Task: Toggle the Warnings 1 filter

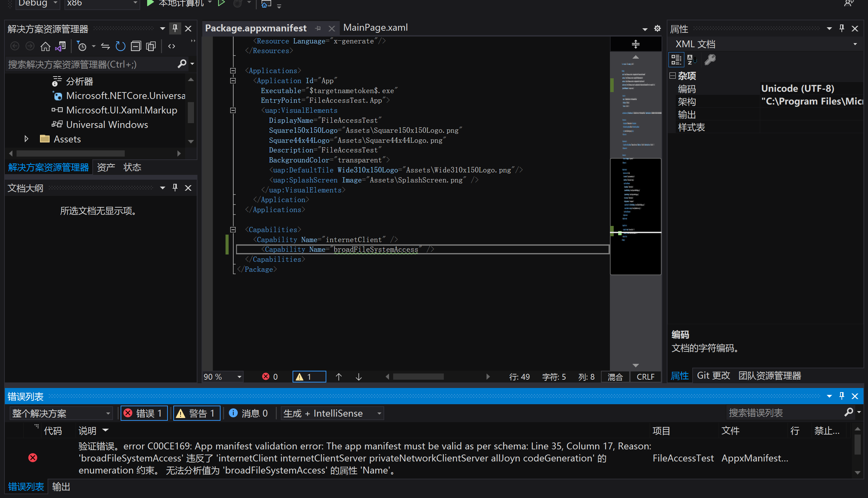Action: pyautogui.click(x=196, y=413)
